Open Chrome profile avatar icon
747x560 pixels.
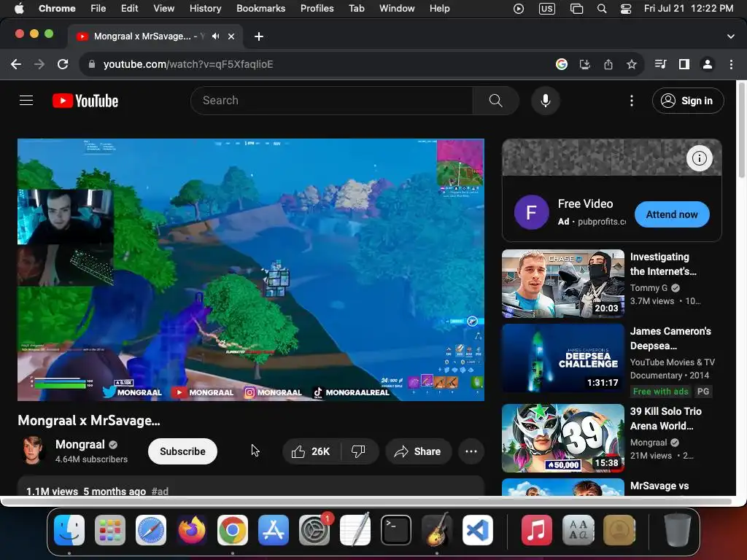tap(708, 64)
